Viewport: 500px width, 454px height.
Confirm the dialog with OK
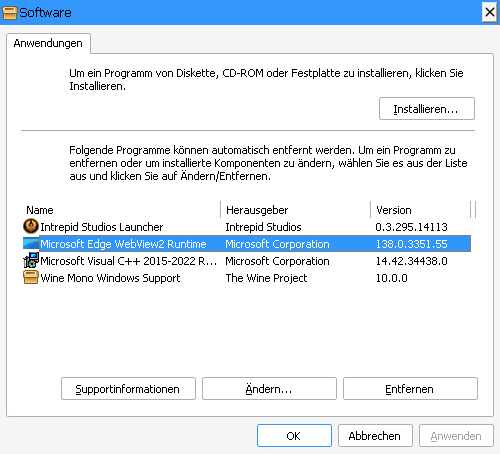(294, 436)
